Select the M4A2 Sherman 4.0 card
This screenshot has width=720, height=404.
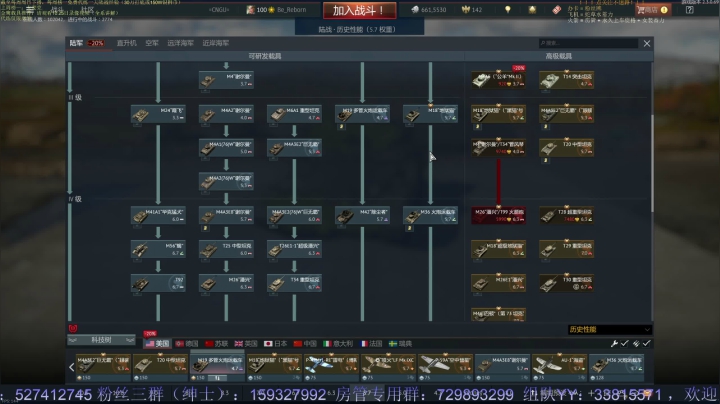(x=226, y=114)
